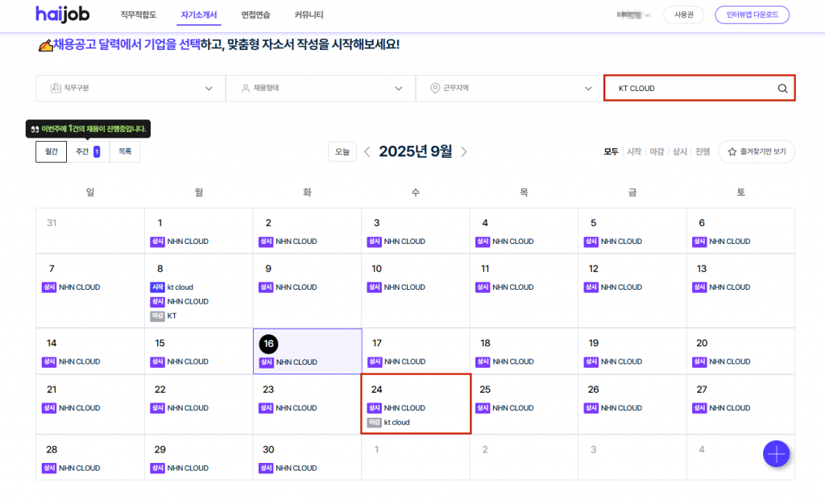Open kt cloud posting on September 24

(396, 422)
